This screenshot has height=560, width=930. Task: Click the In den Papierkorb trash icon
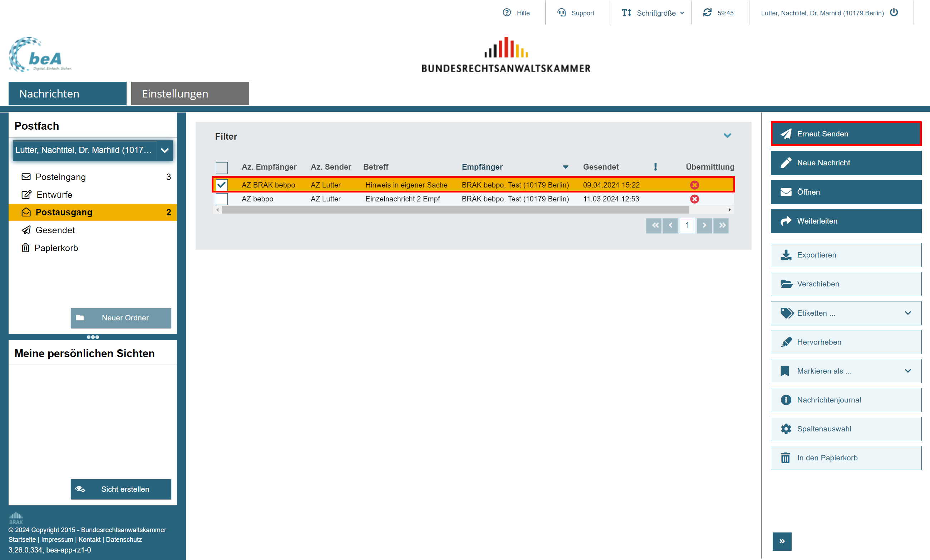786,458
